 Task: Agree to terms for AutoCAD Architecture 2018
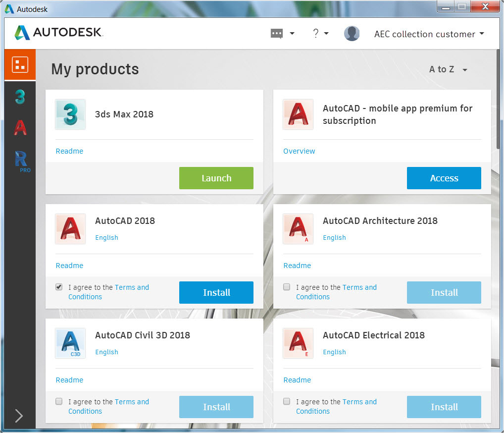click(x=286, y=287)
